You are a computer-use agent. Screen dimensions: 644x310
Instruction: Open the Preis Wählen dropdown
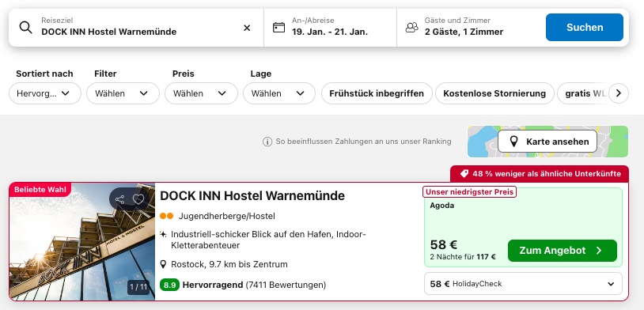point(201,93)
